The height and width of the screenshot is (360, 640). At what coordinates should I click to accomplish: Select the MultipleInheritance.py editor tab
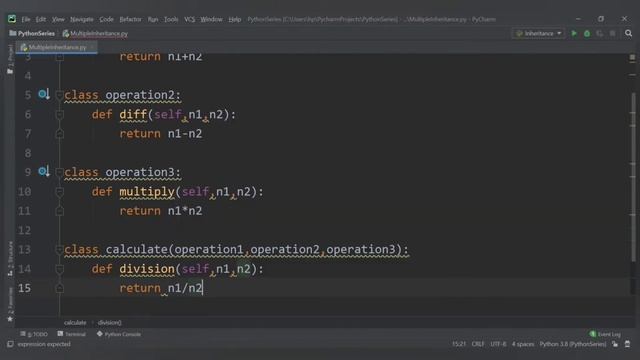click(x=57, y=47)
